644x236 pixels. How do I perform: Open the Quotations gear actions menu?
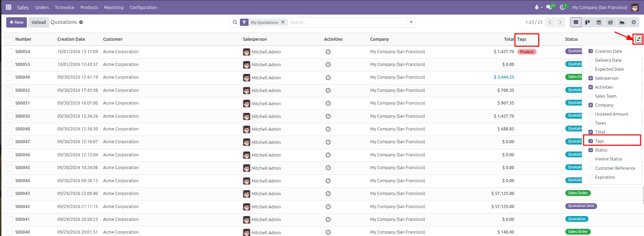click(x=81, y=22)
